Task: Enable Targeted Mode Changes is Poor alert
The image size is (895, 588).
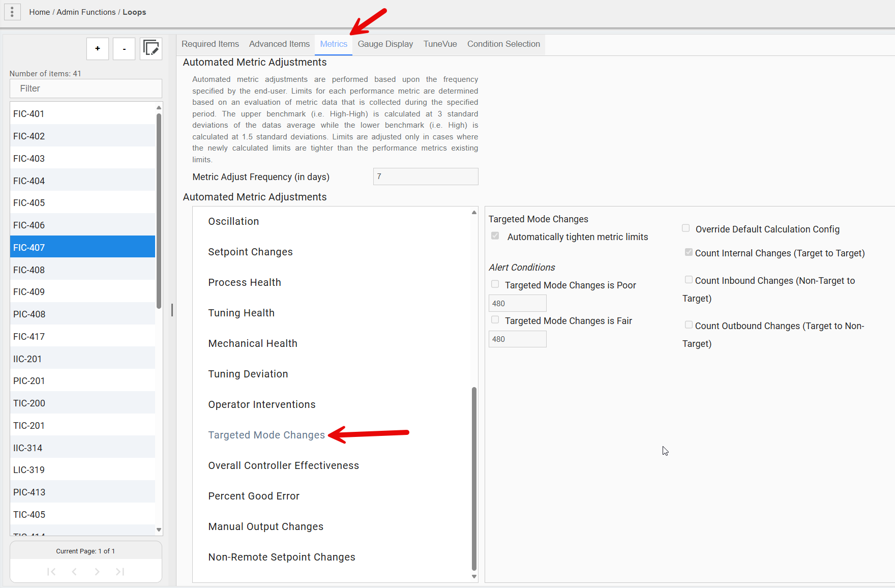Action: (495, 284)
